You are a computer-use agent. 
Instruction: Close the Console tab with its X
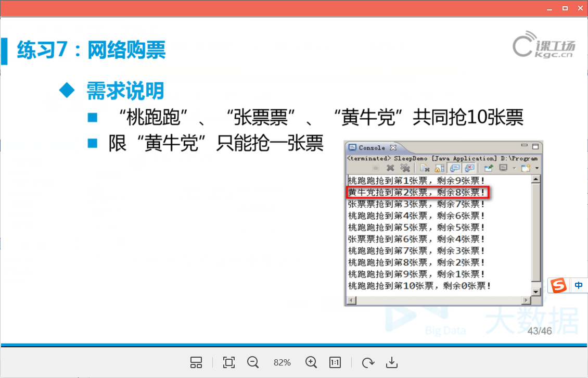(x=393, y=147)
